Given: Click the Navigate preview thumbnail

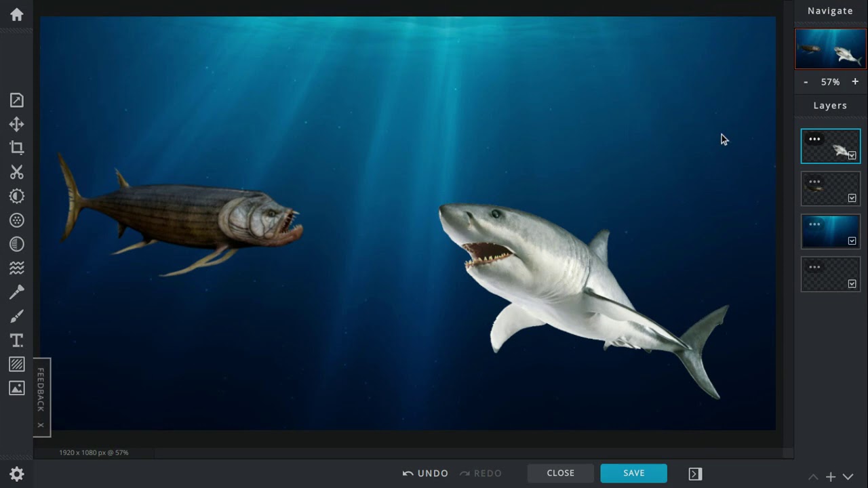Looking at the screenshot, I should (x=831, y=48).
